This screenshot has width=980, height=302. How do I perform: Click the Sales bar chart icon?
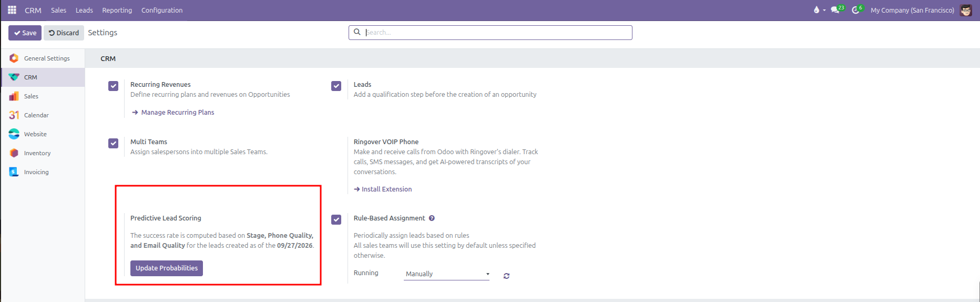click(x=14, y=96)
